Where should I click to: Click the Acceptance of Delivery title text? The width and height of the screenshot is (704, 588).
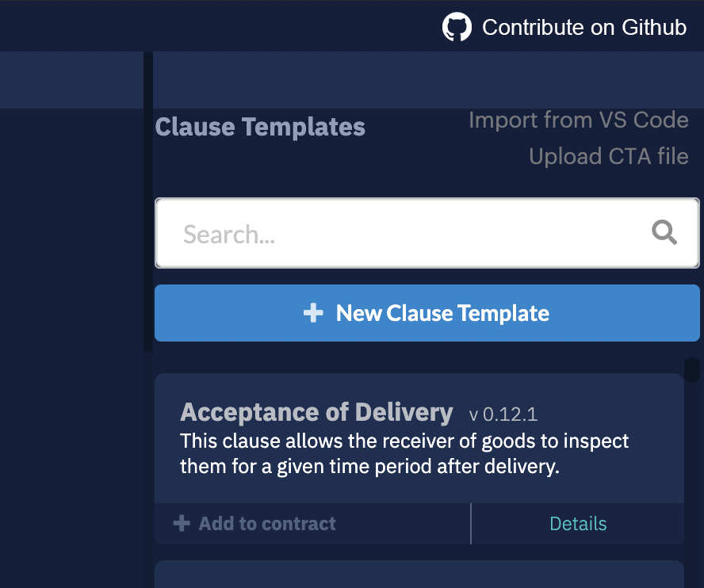pyautogui.click(x=316, y=412)
